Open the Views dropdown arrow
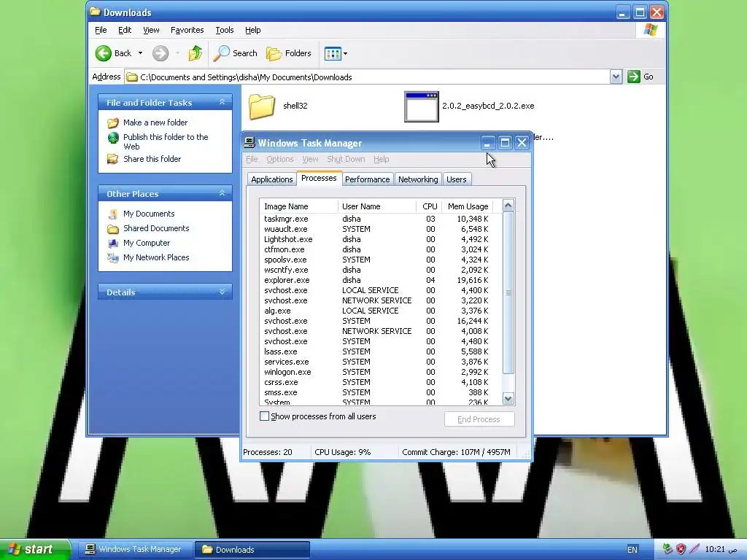This screenshot has height=560, width=747. coord(345,54)
